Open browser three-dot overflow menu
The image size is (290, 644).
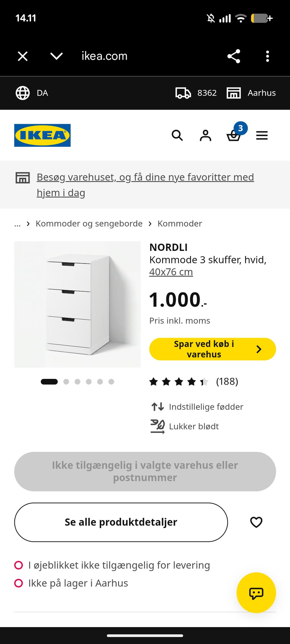[x=267, y=56]
